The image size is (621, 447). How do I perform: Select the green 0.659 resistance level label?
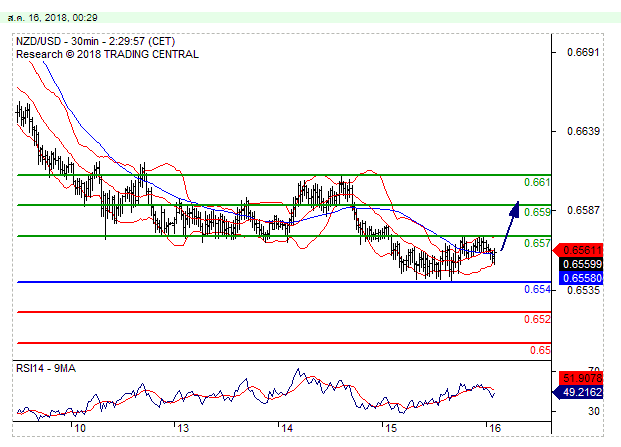(537, 212)
